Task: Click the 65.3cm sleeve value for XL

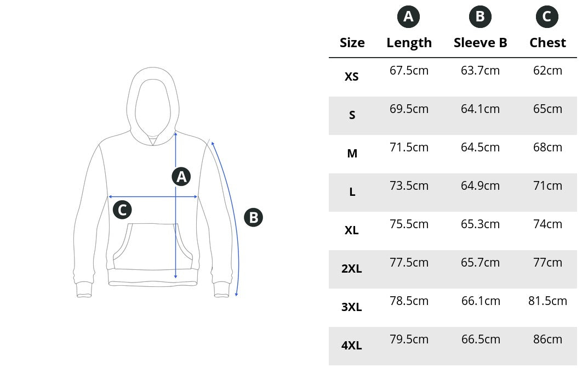Action: pos(480,224)
